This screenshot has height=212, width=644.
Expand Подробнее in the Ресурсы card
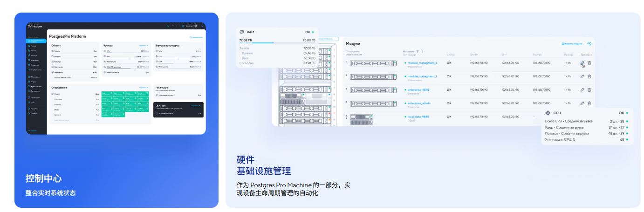(x=144, y=46)
